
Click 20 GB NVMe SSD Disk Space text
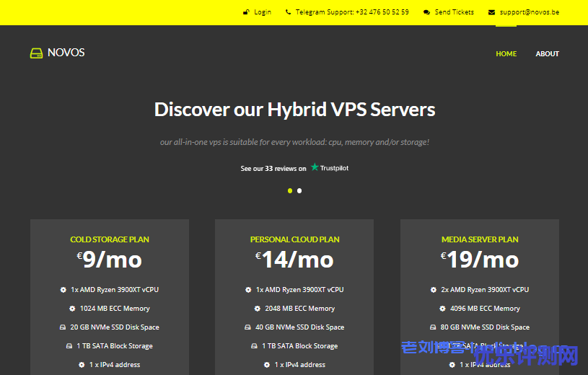[115, 327]
